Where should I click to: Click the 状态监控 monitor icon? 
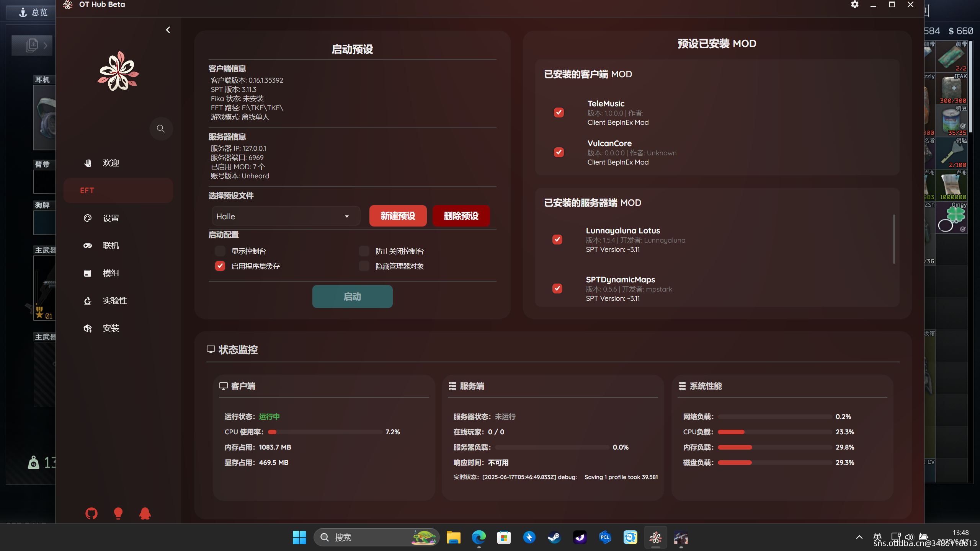[x=211, y=349]
